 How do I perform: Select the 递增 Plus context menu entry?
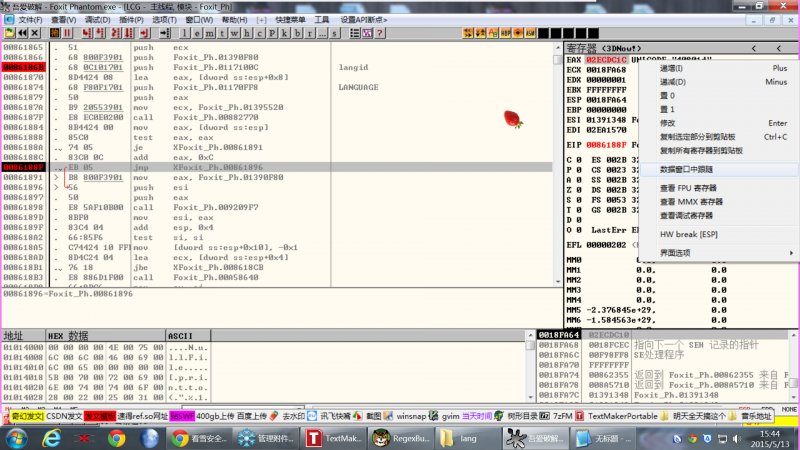[718, 68]
